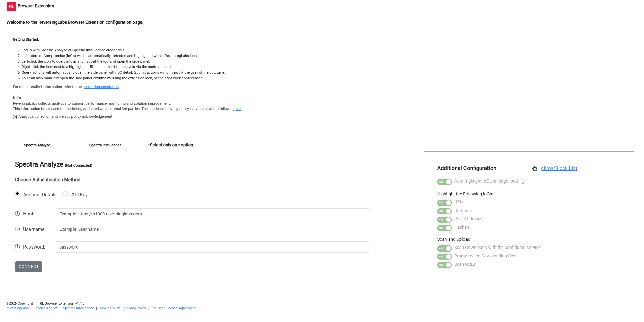Disable Prompt when Downloading files

444,257
